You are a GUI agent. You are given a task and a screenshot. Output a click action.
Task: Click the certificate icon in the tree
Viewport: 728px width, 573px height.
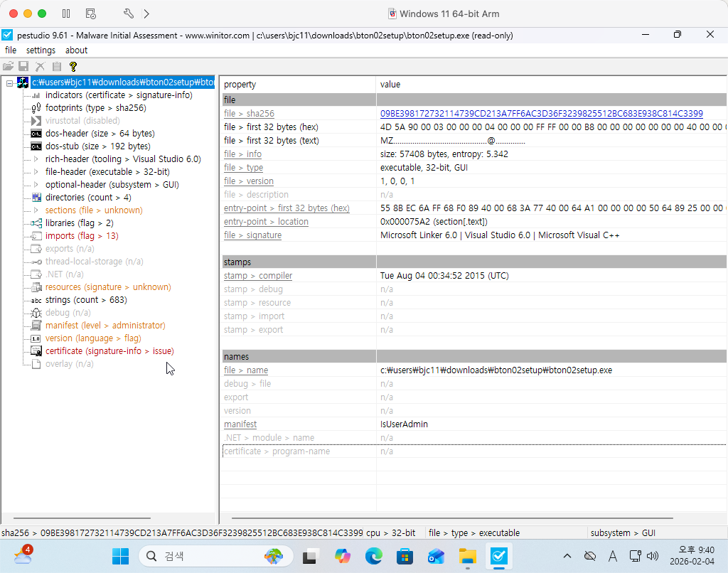coord(36,351)
